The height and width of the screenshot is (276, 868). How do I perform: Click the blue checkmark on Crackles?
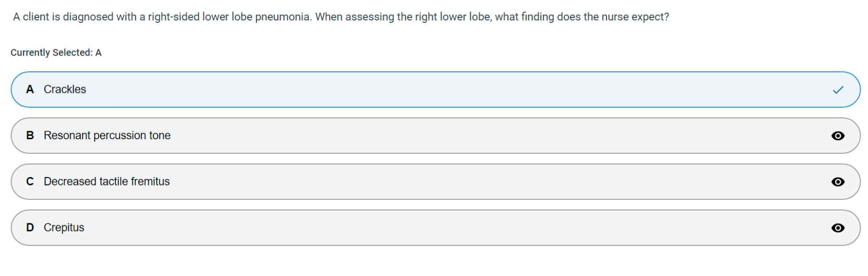tap(838, 90)
